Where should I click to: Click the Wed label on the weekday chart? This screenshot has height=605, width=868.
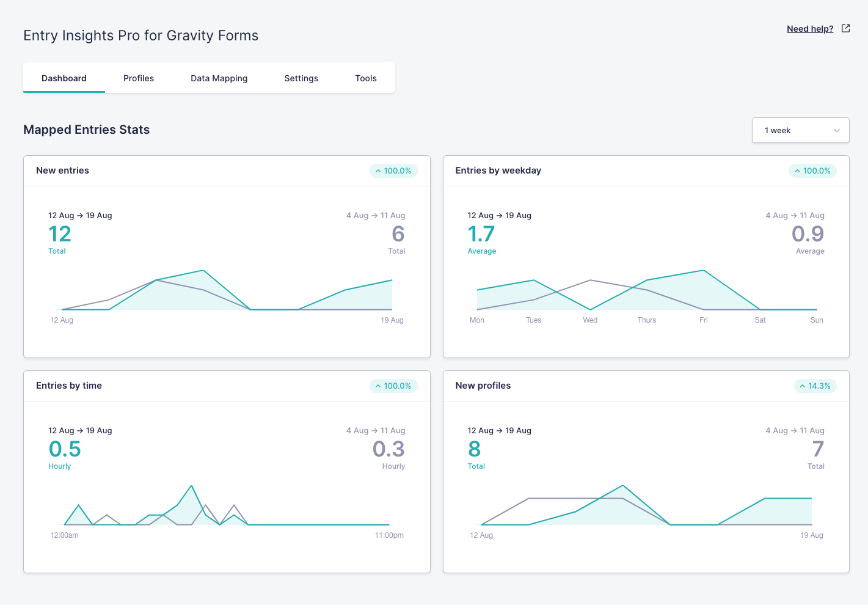pos(590,320)
